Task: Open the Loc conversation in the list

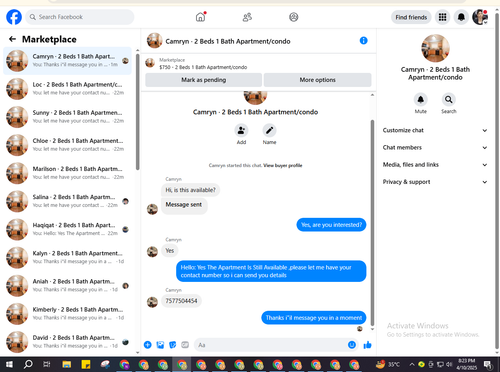Action: point(68,89)
